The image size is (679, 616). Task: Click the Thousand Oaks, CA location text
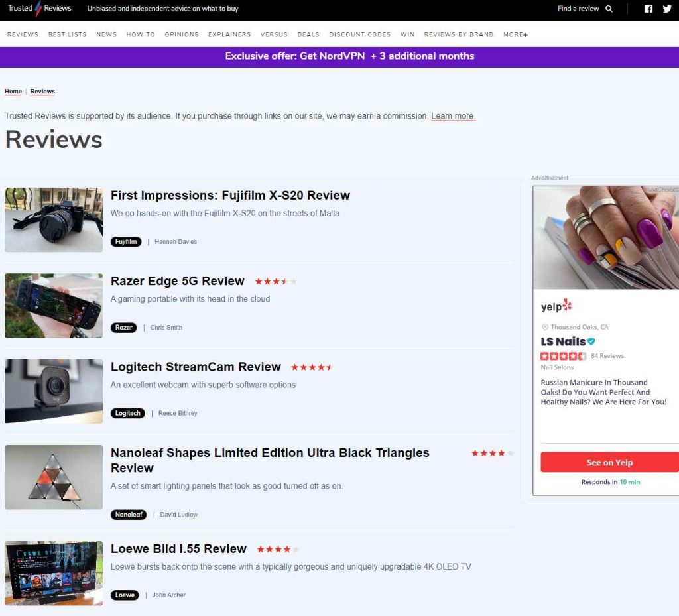(x=580, y=327)
